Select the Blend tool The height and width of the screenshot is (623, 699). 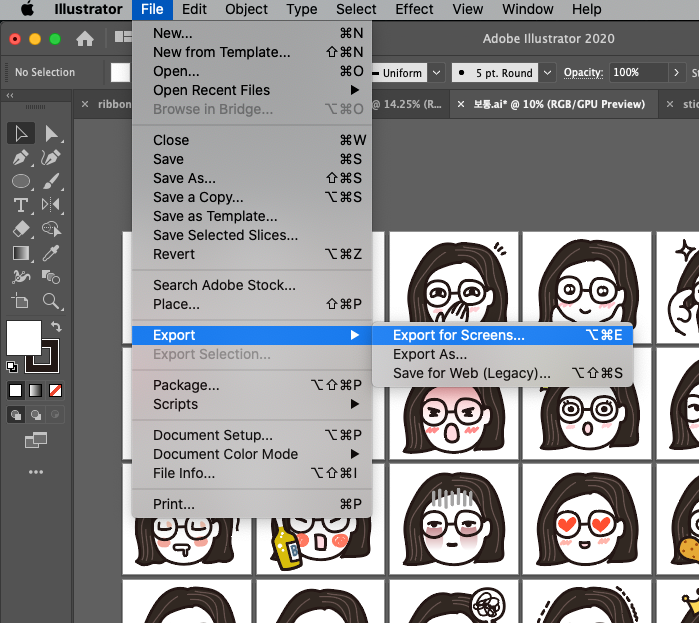tap(52, 277)
